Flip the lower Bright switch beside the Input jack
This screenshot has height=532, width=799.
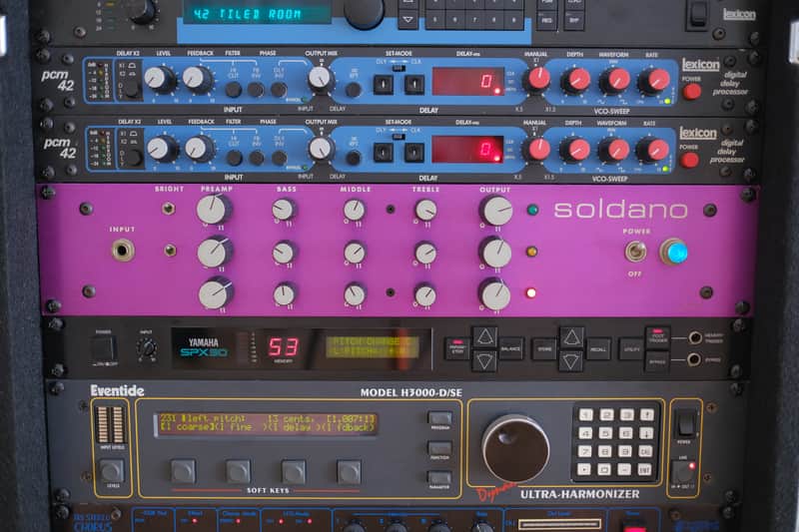170,250
